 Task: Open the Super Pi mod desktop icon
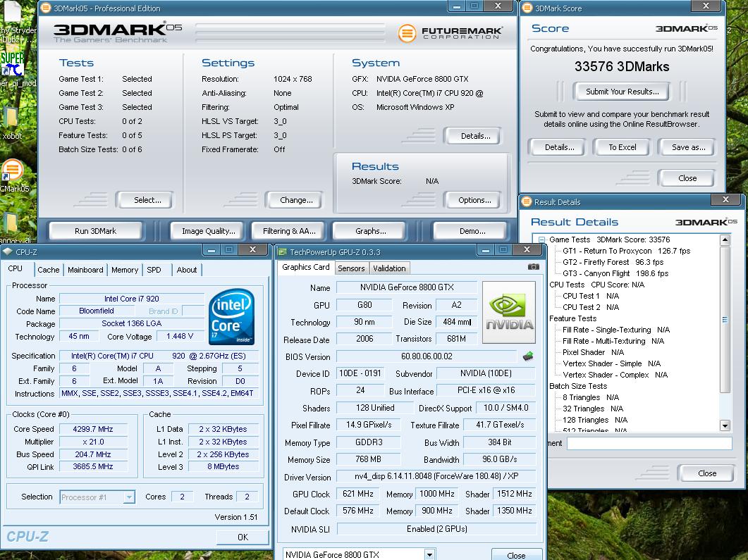[13, 64]
